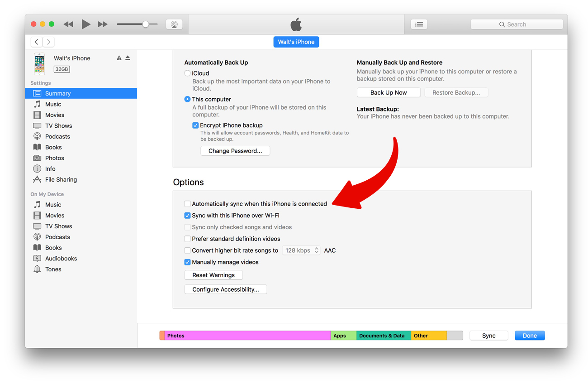Click Back Up Now
588x384 pixels.
389,92
